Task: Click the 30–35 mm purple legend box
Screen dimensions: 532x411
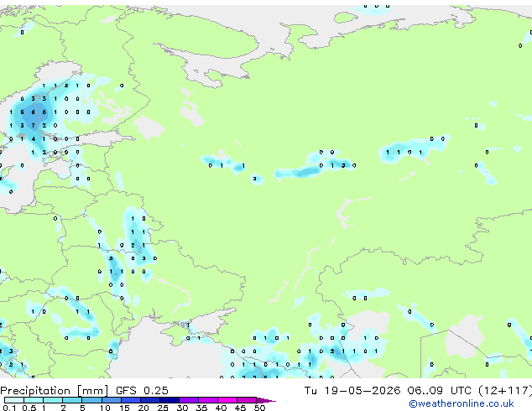Action: click(x=189, y=400)
